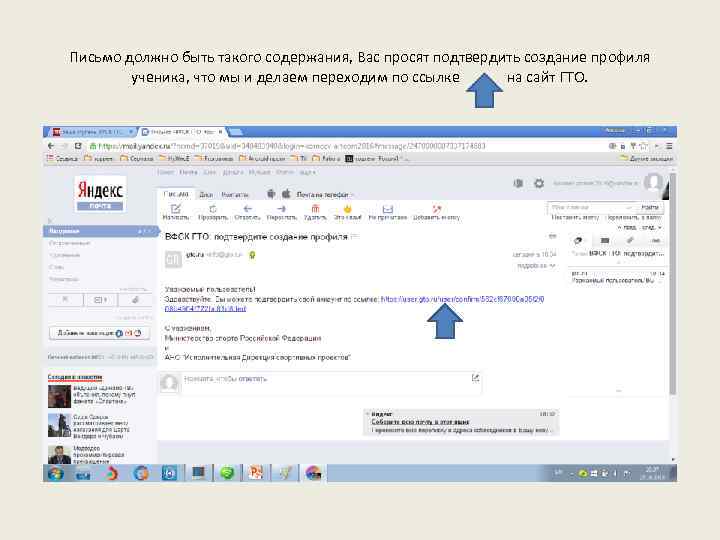Expand подробнее message details dropdown

coord(536,265)
